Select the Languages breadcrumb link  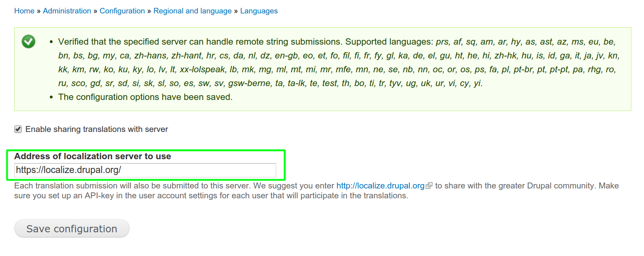point(259,11)
